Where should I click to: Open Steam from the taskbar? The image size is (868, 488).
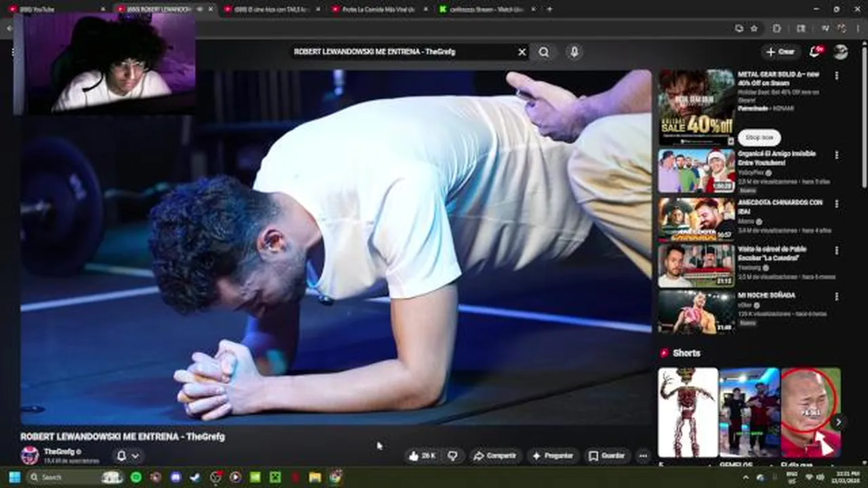tap(195, 477)
